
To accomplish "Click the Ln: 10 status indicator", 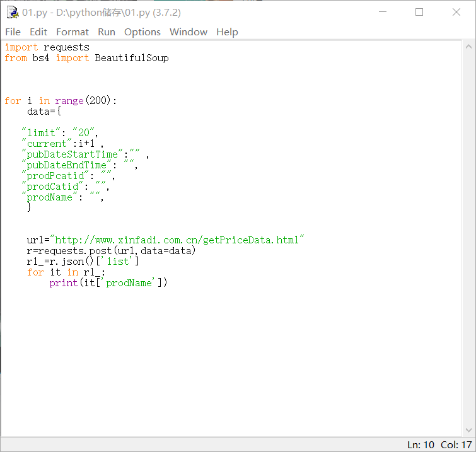I will (421, 444).
